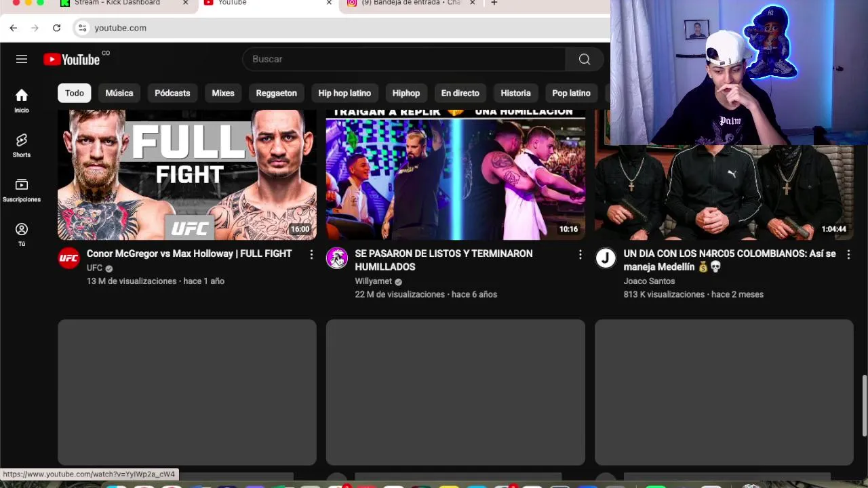The image size is (868, 488).
Task: Switch to the Stream - Kick Dashboard tab
Action: [117, 3]
